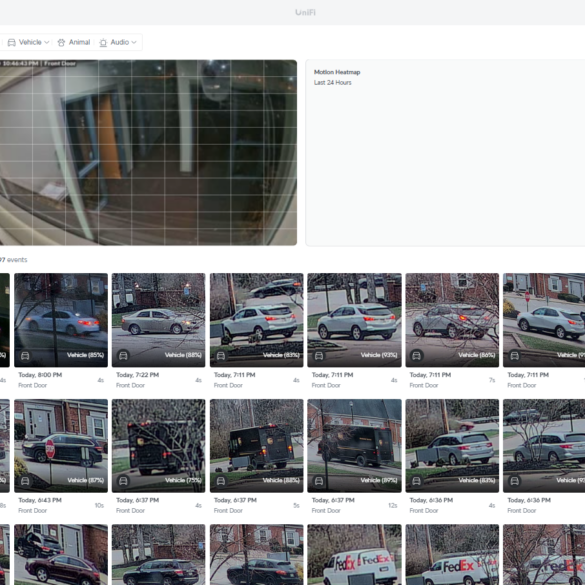Click the Motion Heatmap panel title

337,72
